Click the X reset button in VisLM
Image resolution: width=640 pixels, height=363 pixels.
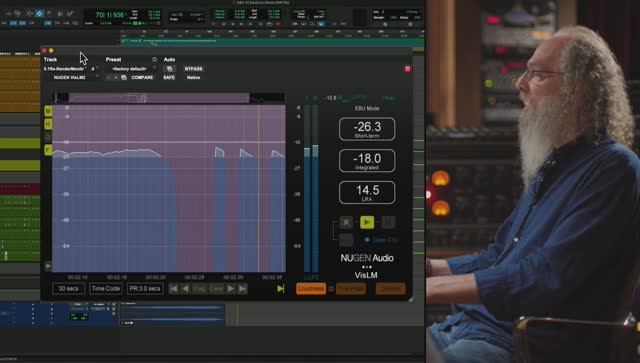(x=346, y=222)
